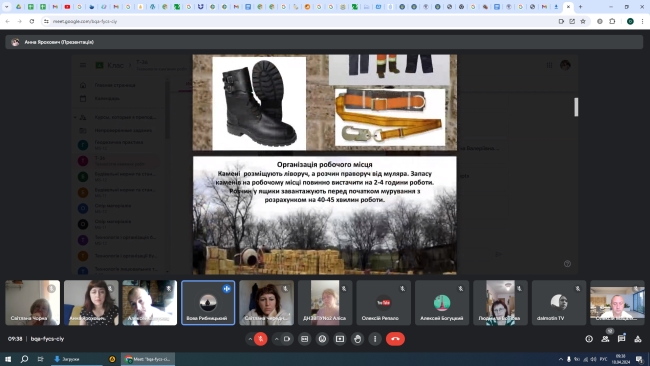This screenshot has width=650, height=366.
Task: Open meeting details info icon
Action: coord(589,339)
